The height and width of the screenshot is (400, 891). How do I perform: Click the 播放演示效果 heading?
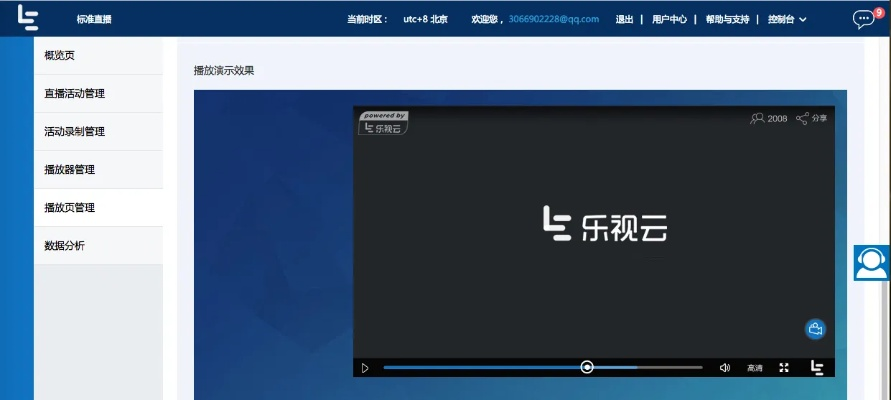(224, 71)
